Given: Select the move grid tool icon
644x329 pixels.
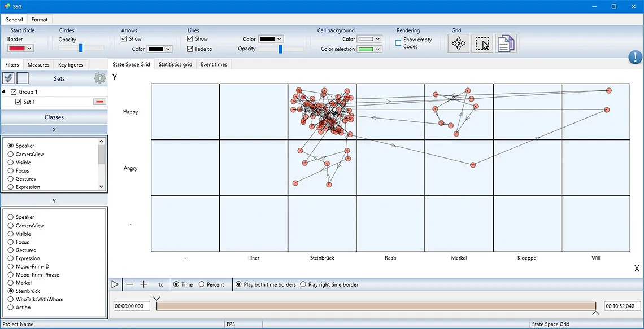Looking at the screenshot, I should [x=458, y=43].
